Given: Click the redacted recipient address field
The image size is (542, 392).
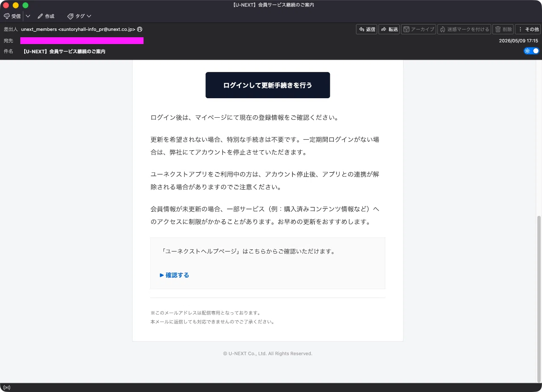Looking at the screenshot, I should coord(82,41).
